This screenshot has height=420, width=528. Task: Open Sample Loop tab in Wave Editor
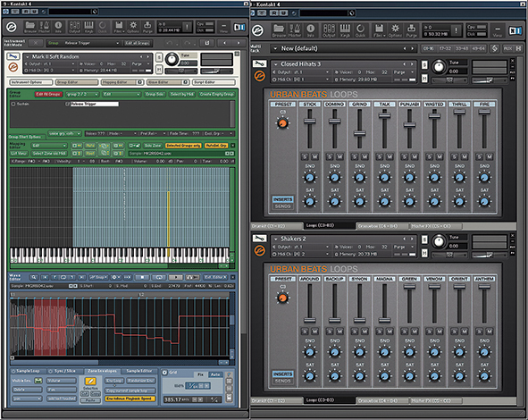coord(28,371)
